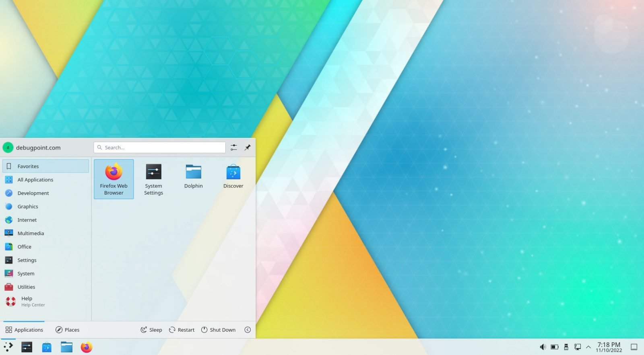Open the Office category

click(45, 246)
